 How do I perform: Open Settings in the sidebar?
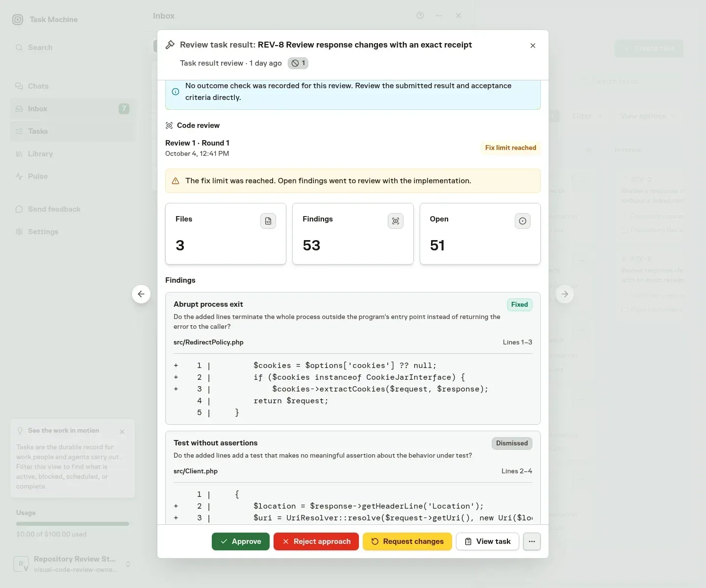pos(73,232)
